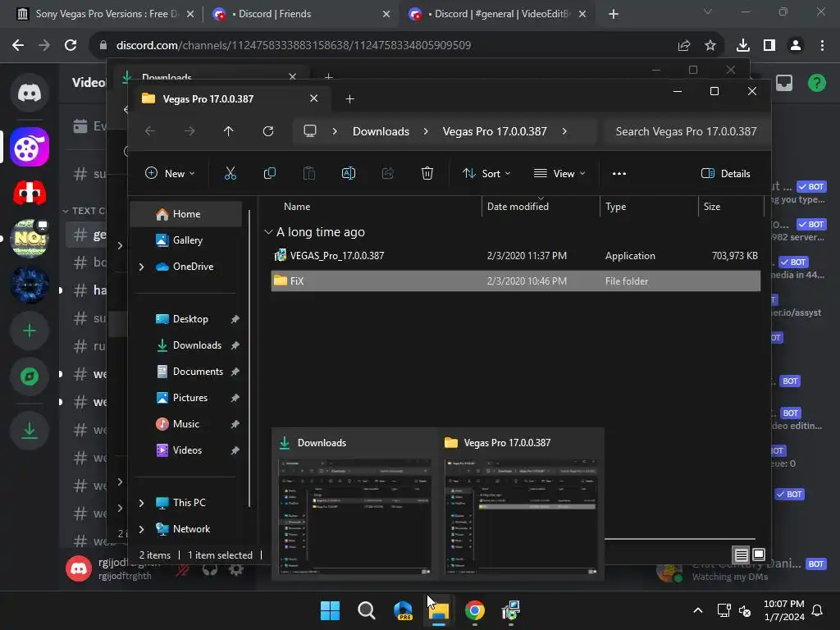Show hidden system tray icons chevron

[x=697, y=610]
